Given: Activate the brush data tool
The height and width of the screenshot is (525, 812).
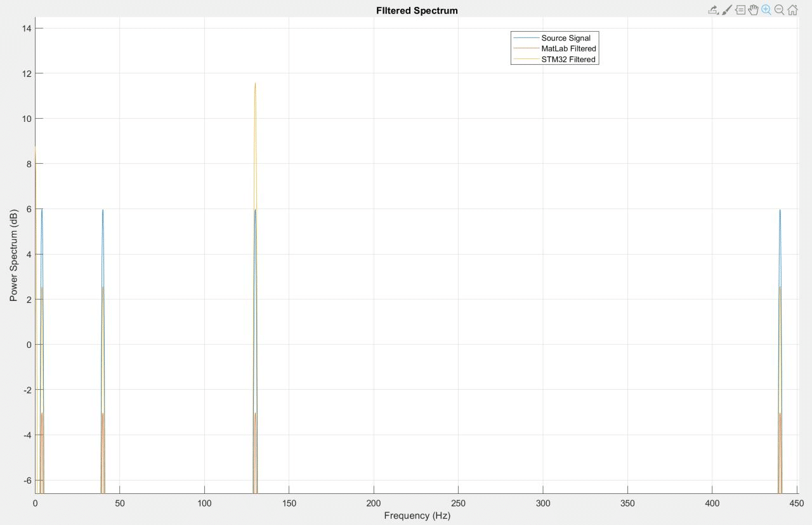Looking at the screenshot, I should [x=727, y=10].
